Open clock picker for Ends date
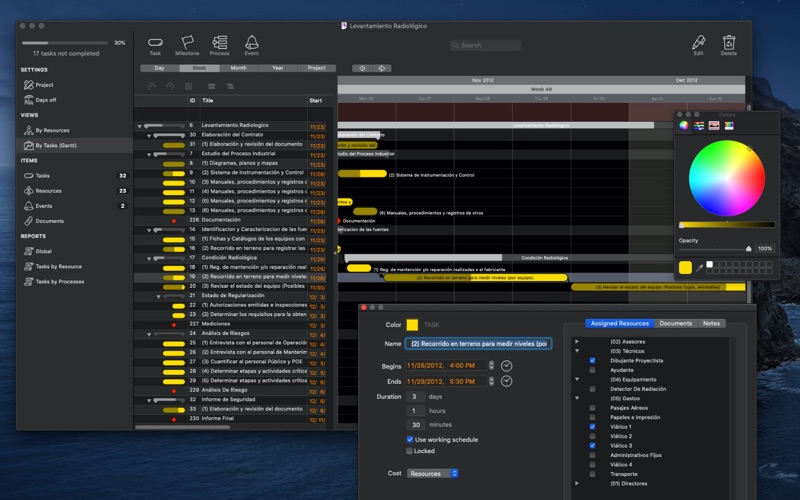The image size is (800, 500). tap(506, 381)
